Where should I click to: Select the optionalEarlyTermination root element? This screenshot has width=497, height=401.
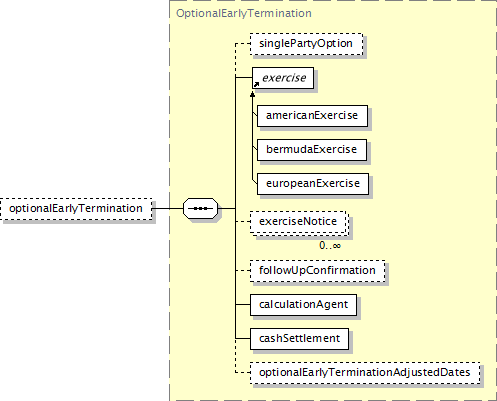(76, 209)
